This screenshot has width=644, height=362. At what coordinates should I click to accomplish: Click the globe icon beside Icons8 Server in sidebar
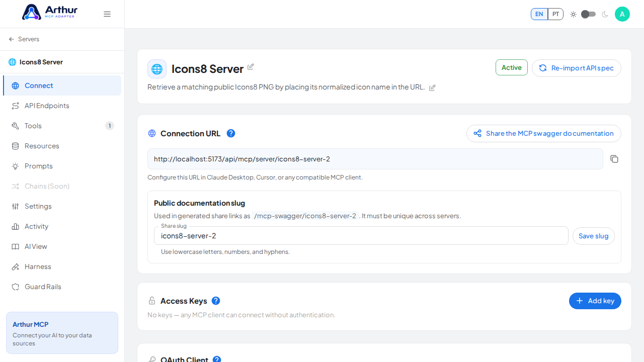coord(12,62)
